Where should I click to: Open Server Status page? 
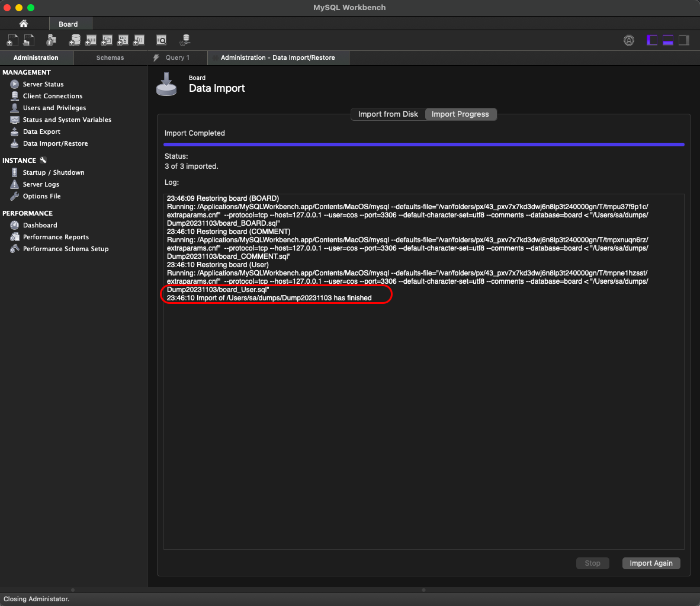(x=43, y=84)
